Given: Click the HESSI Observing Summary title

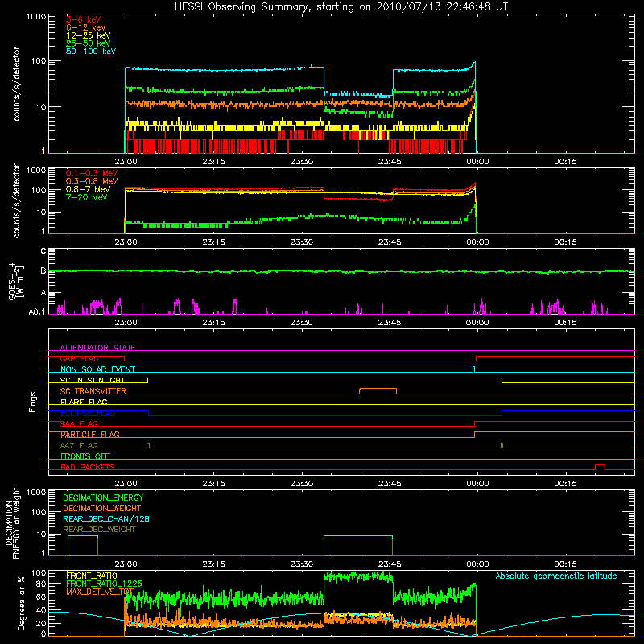Looking at the screenshot, I should click(341, 6).
